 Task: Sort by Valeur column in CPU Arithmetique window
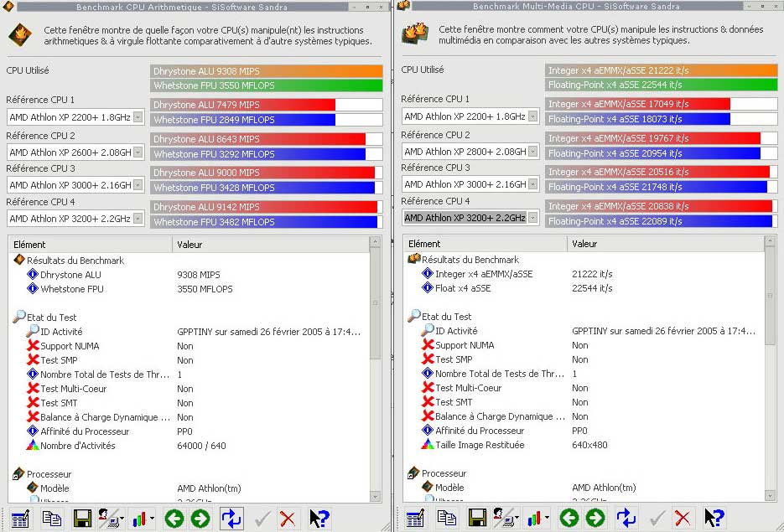point(271,245)
